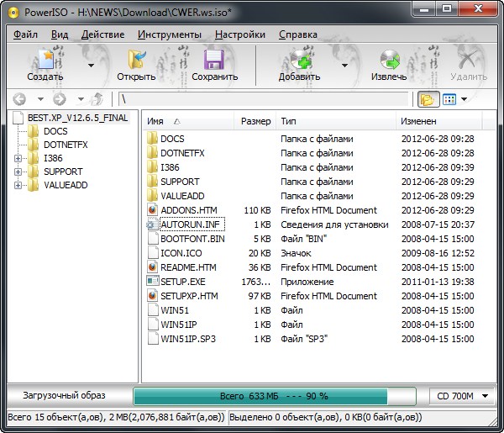Click the Создать (Create) toolbar icon
This screenshot has height=433, width=504.
45,61
